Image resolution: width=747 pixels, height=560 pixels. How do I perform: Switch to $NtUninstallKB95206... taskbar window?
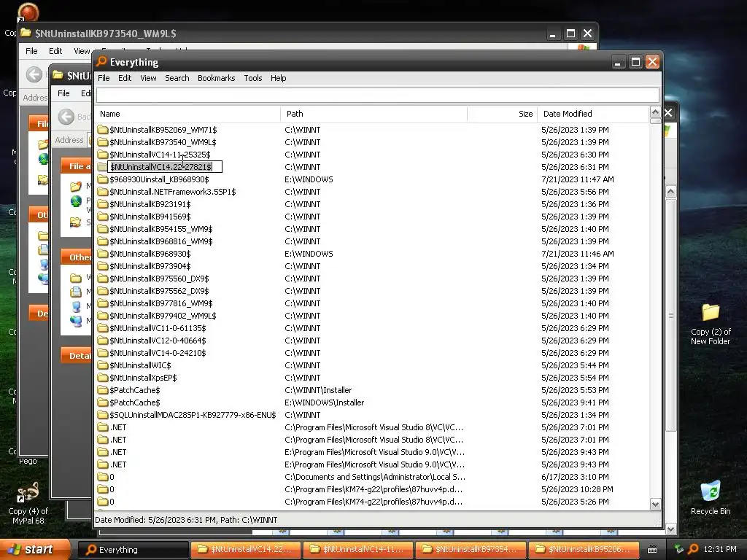[584, 550]
